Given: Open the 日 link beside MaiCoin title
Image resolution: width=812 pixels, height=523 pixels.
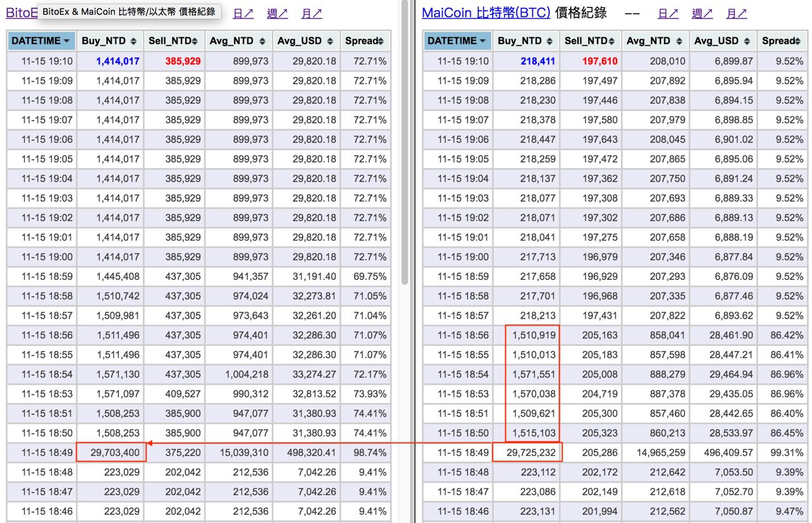Looking at the screenshot, I should tap(668, 13).
